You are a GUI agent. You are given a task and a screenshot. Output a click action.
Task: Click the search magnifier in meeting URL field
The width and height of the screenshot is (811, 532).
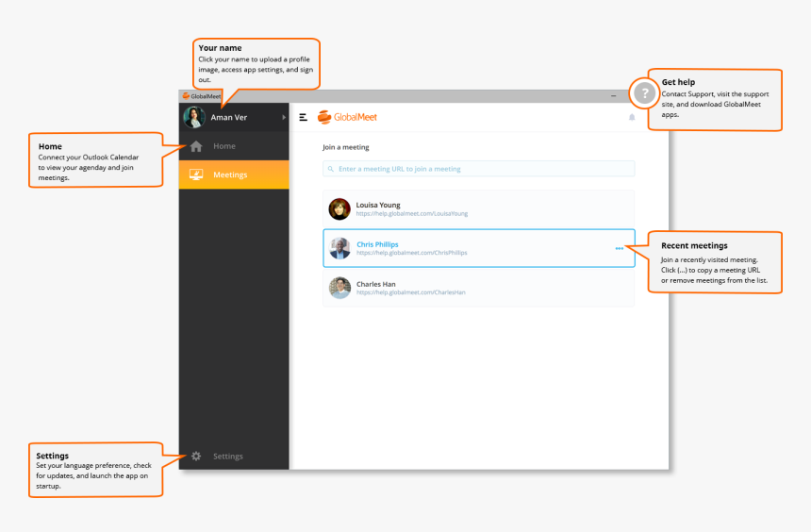point(330,169)
